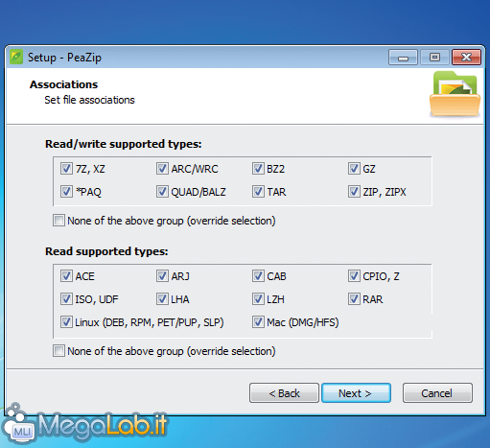Uncheck the 7Z, XZ association
The height and width of the screenshot is (448, 490).
[x=66, y=169]
